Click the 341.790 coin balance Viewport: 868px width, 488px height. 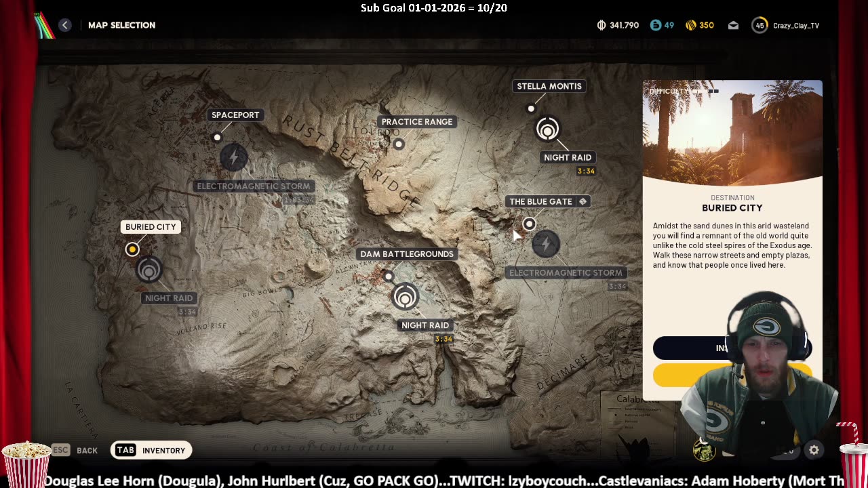(x=624, y=25)
